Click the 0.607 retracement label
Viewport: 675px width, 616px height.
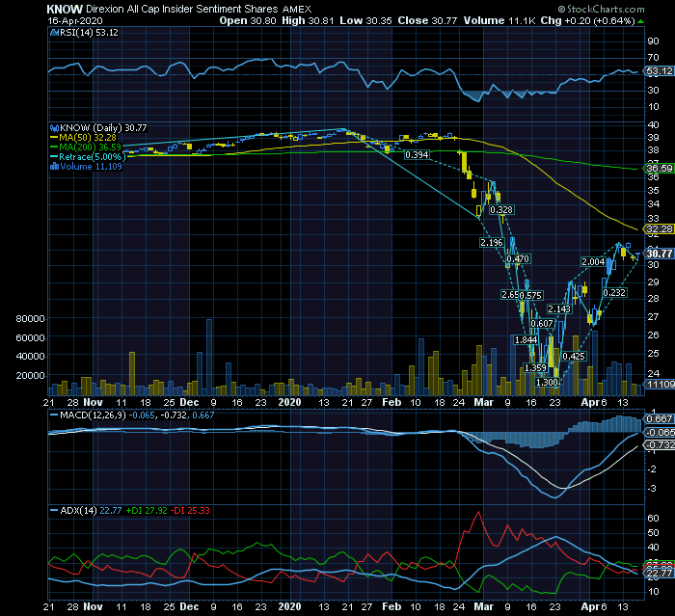pos(542,324)
